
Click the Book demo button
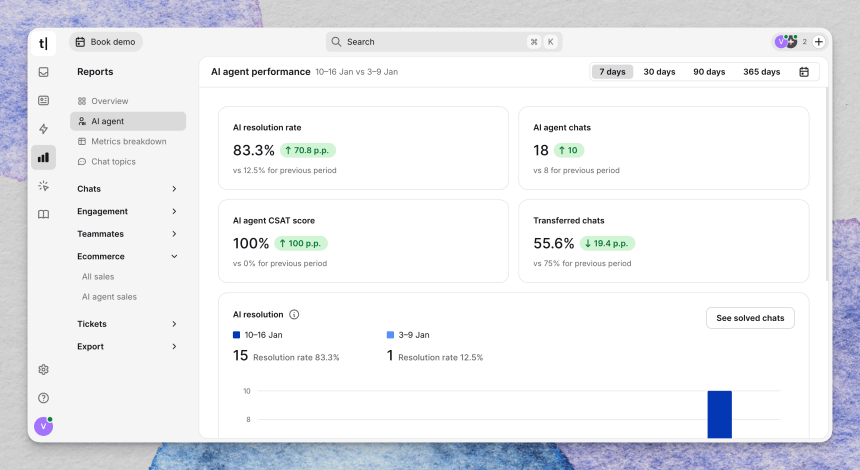[105, 42]
